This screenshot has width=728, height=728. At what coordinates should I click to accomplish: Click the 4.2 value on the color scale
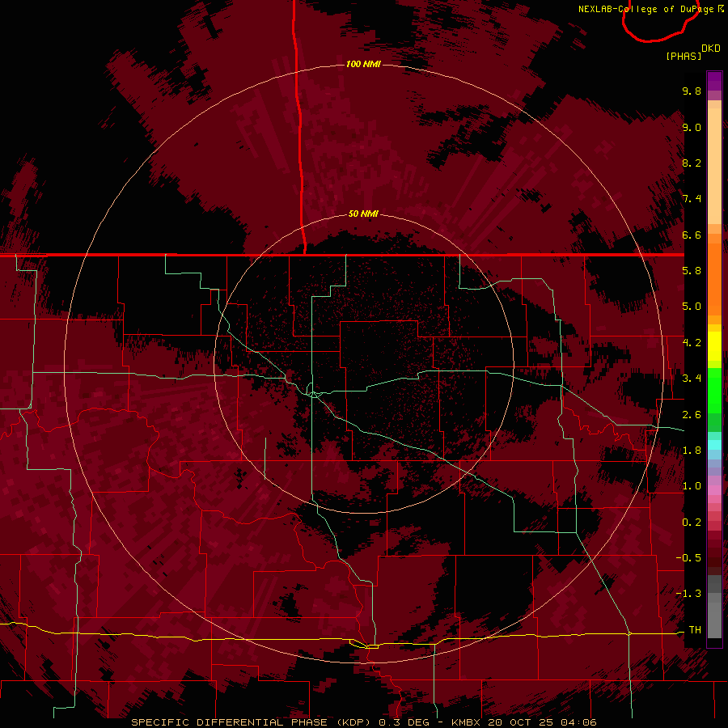coord(692,343)
